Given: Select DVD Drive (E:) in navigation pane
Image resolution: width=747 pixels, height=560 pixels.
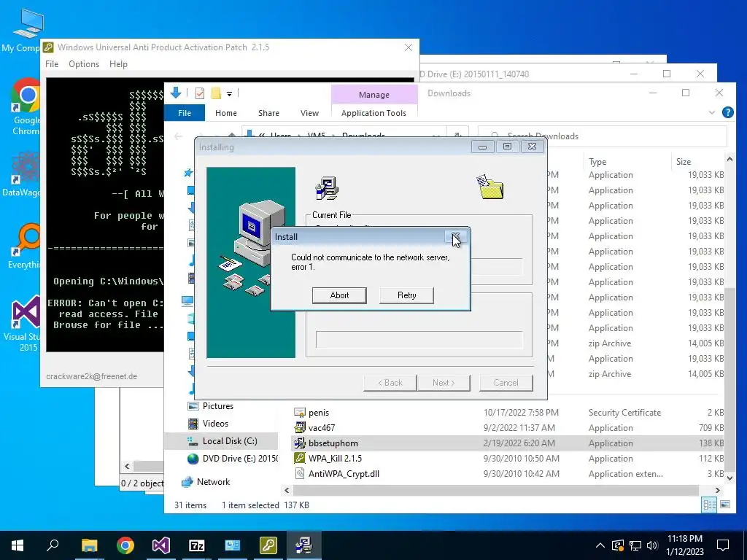Looking at the screenshot, I should [x=240, y=459].
